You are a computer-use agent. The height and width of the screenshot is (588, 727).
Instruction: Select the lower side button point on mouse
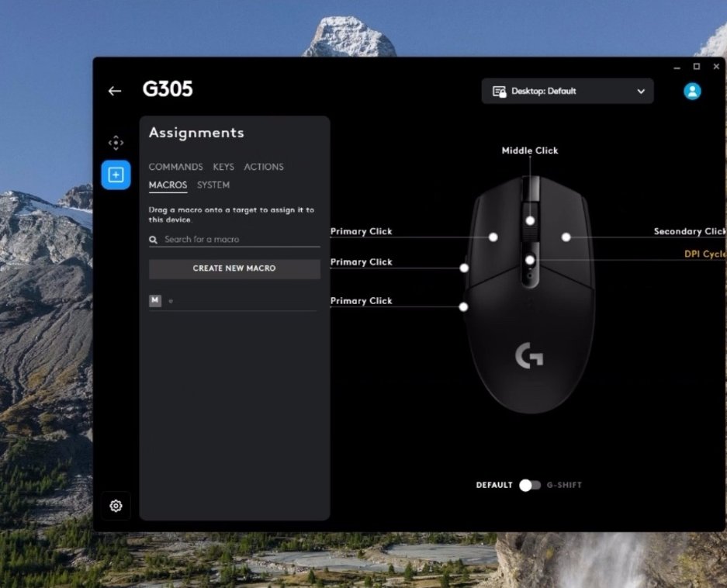463,307
